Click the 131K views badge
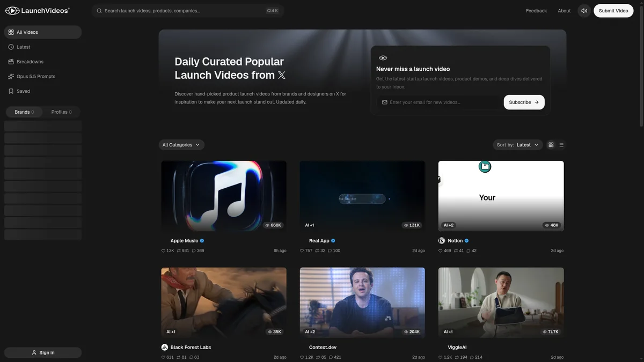Screen dimensions: 644x362 point(412,225)
